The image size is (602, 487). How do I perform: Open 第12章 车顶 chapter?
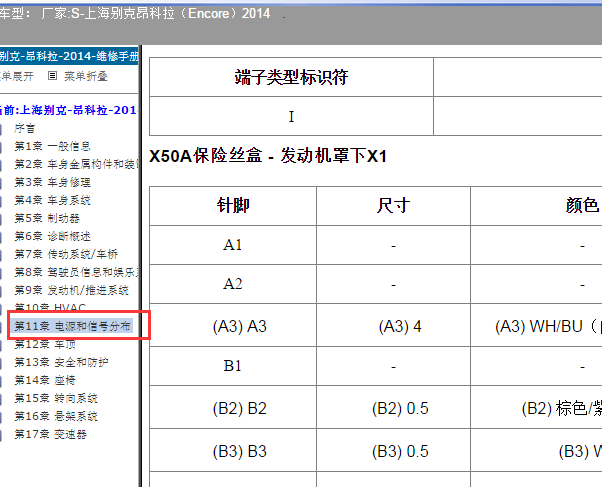pyautogui.click(x=45, y=344)
